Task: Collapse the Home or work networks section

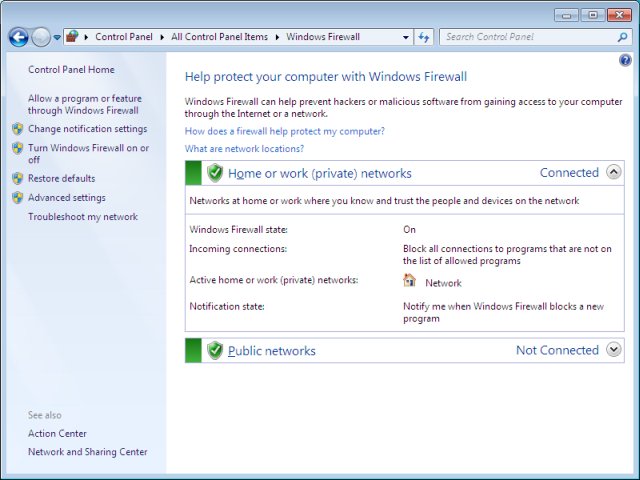Action: (x=613, y=172)
